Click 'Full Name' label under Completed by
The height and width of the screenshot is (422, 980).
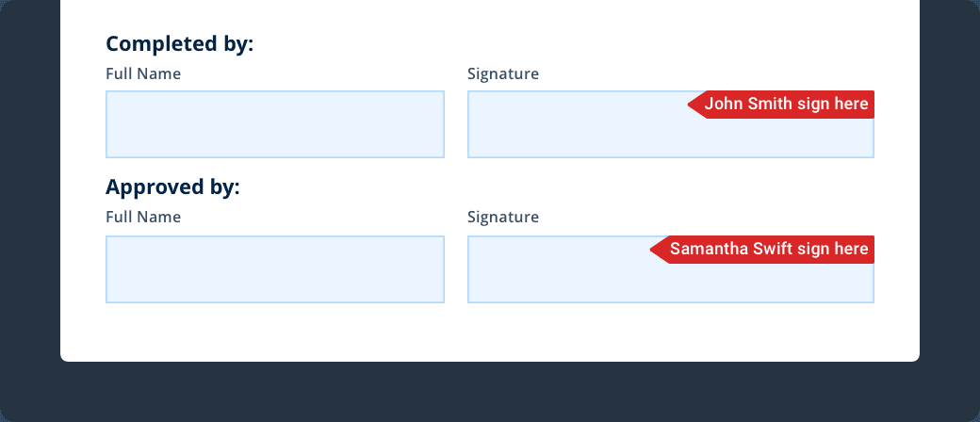coord(143,73)
